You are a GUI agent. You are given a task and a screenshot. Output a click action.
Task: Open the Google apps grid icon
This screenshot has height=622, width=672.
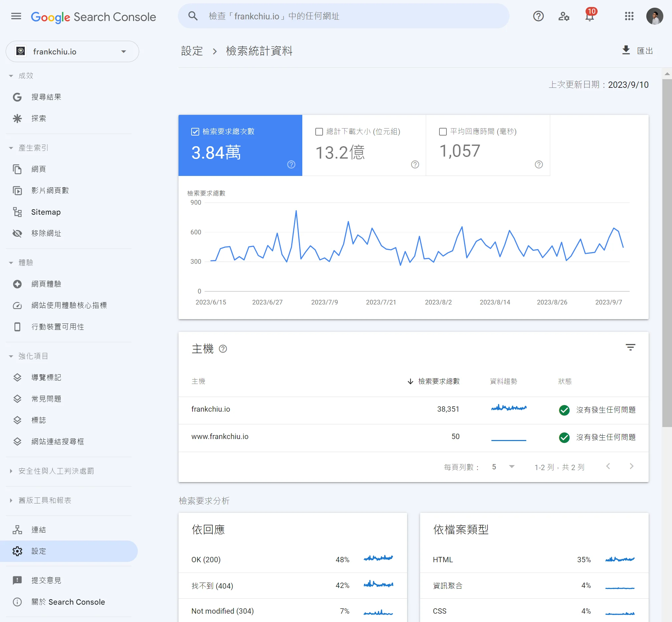tap(629, 16)
